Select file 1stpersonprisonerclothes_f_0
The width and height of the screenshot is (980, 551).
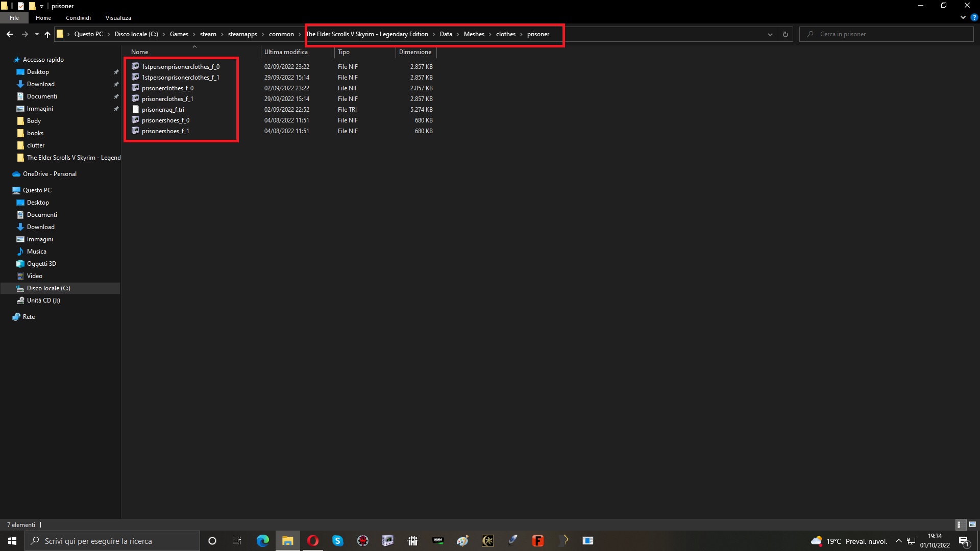point(180,67)
